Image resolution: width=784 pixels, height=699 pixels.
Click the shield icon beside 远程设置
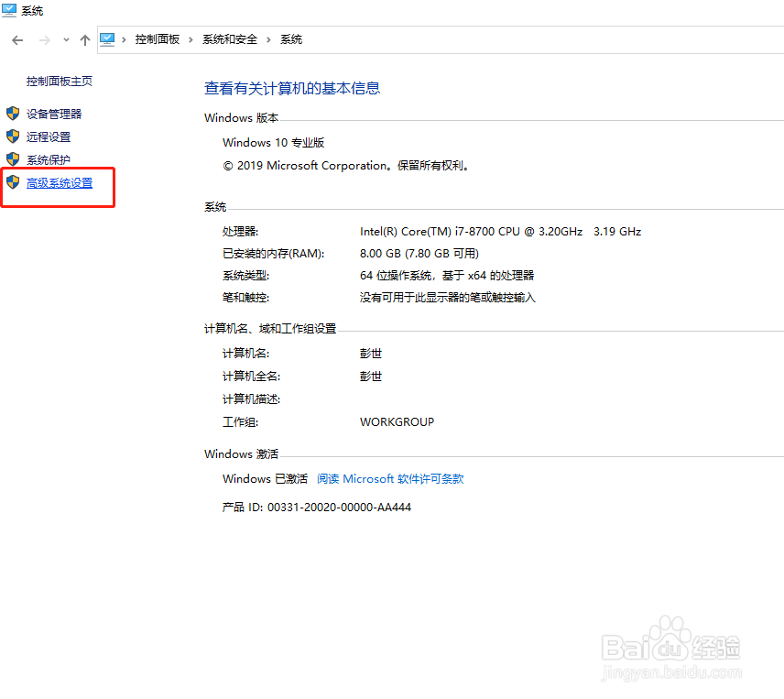pyautogui.click(x=13, y=137)
